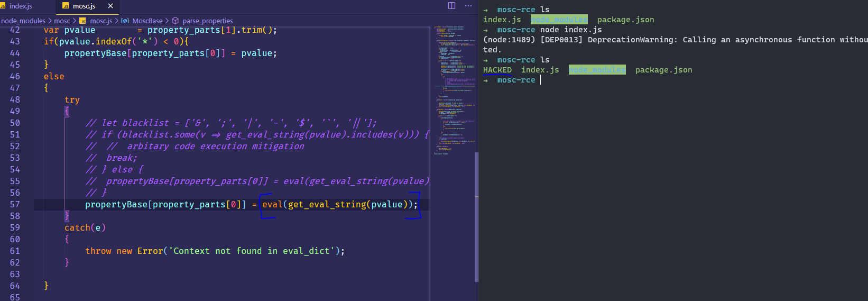Viewport: 868px width, 301px height.
Task: Click line number 64 in gutter
Action: 15,286
